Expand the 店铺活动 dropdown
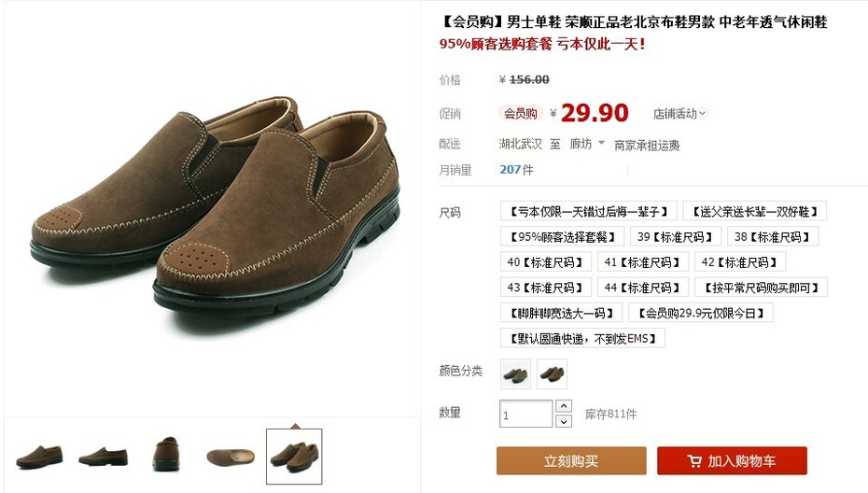Viewport: 868px width, 493px height. pyautogui.click(x=679, y=114)
